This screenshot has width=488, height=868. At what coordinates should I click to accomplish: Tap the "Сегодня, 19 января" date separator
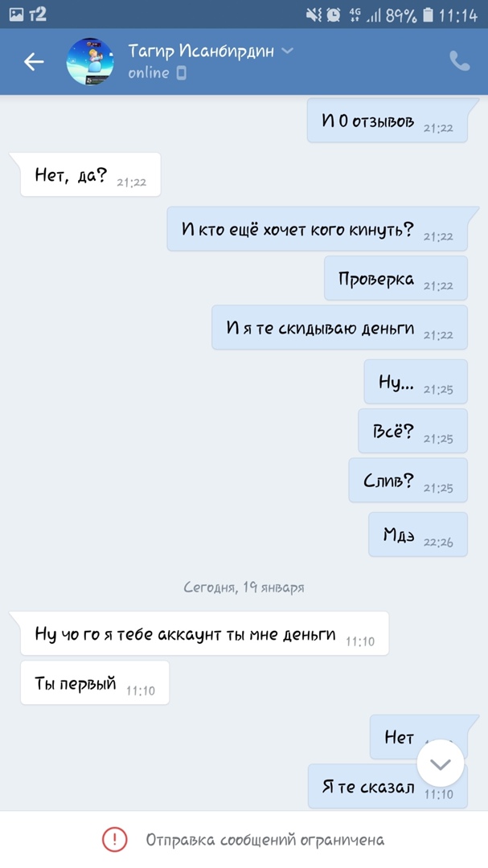(x=244, y=588)
